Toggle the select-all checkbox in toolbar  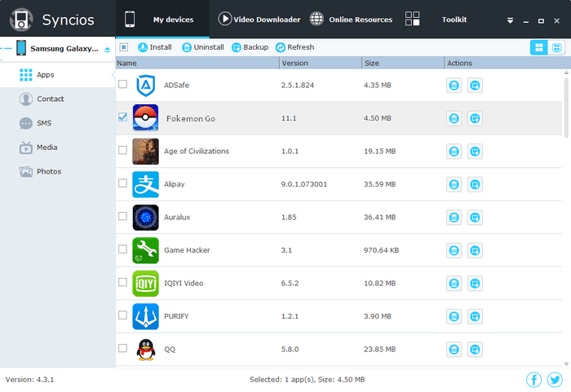[x=124, y=47]
